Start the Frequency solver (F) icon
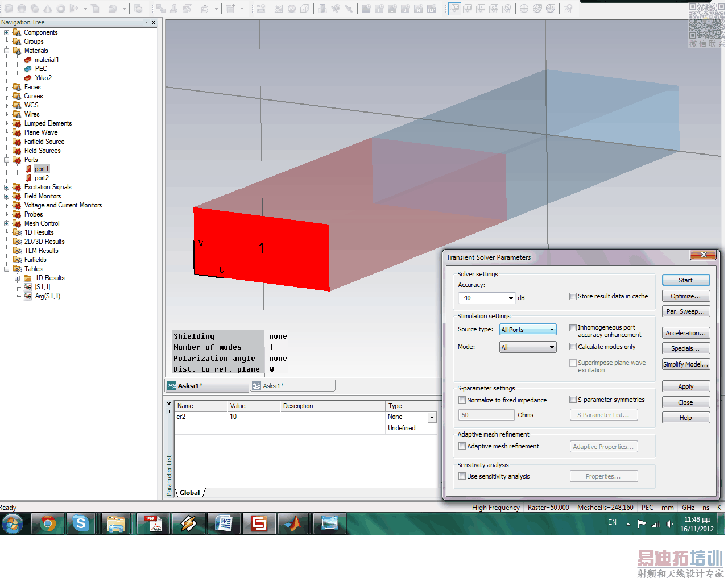Screen dimensions: 728x582 pos(379,9)
